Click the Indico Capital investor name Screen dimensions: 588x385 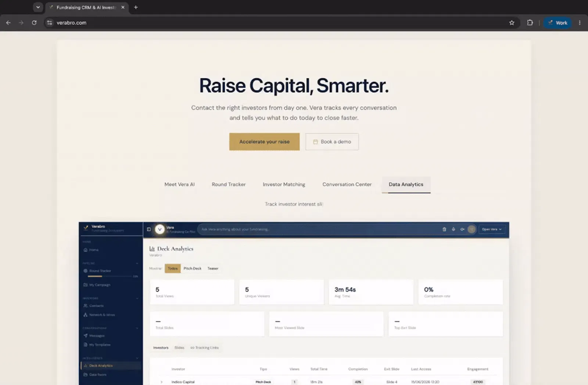[183, 382]
